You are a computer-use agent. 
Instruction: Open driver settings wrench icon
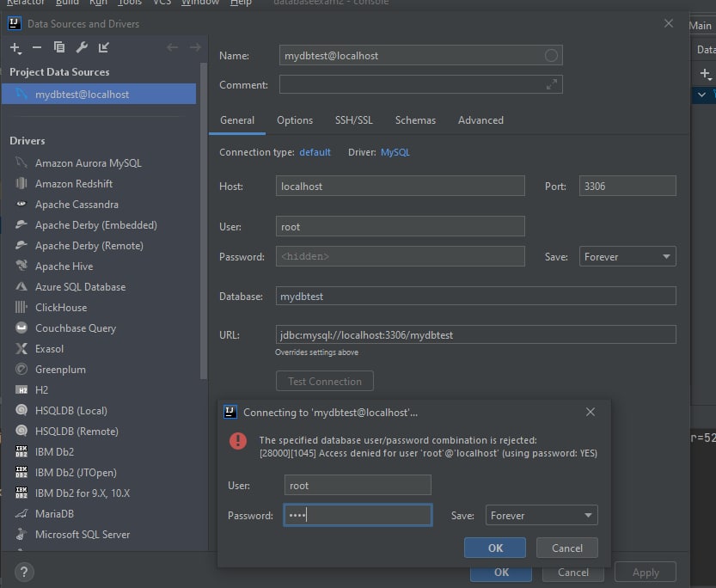pyautogui.click(x=82, y=47)
